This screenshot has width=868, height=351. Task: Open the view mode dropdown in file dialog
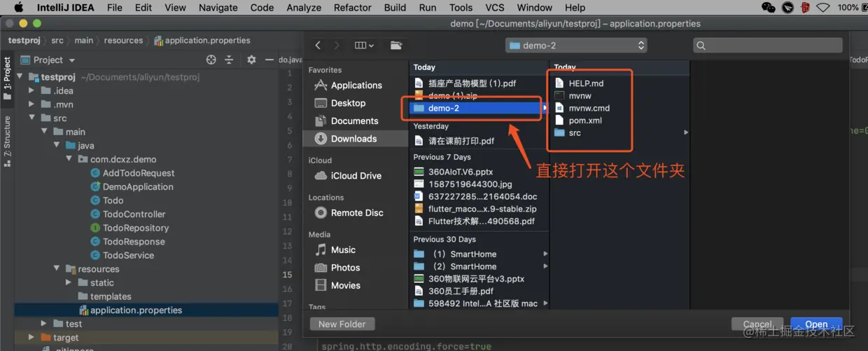[x=364, y=46]
